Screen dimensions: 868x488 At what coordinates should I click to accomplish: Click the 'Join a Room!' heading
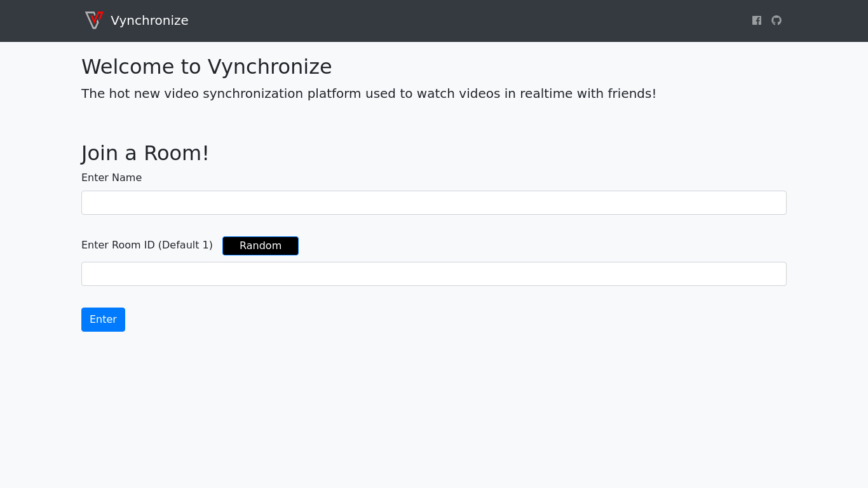(x=146, y=153)
